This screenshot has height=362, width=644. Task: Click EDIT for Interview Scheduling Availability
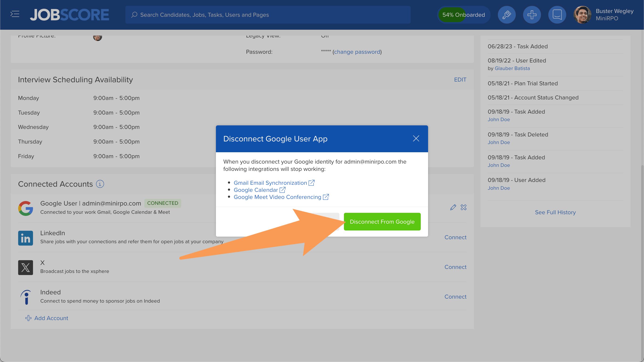[460, 79]
